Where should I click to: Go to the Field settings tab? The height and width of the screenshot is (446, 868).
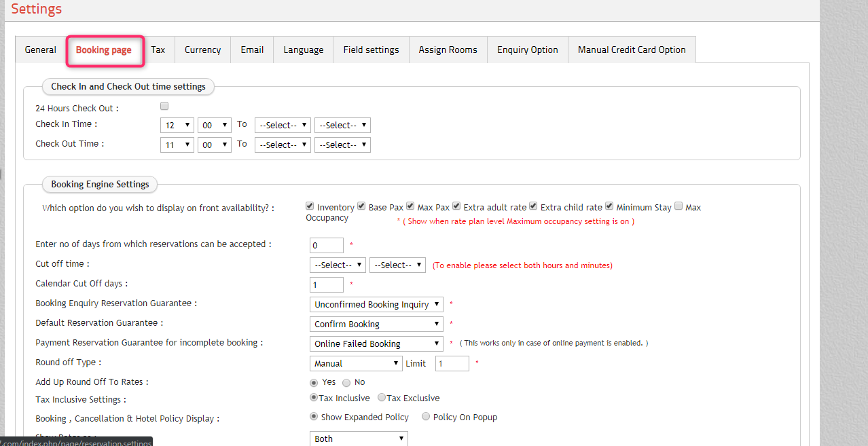pyautogui.click(x=371, y=50)
